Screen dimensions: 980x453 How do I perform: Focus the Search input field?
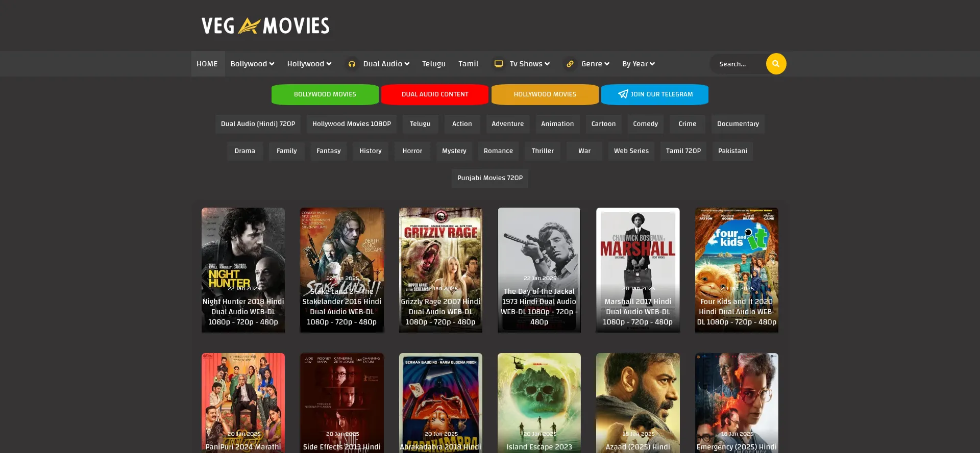click(738, 64)
